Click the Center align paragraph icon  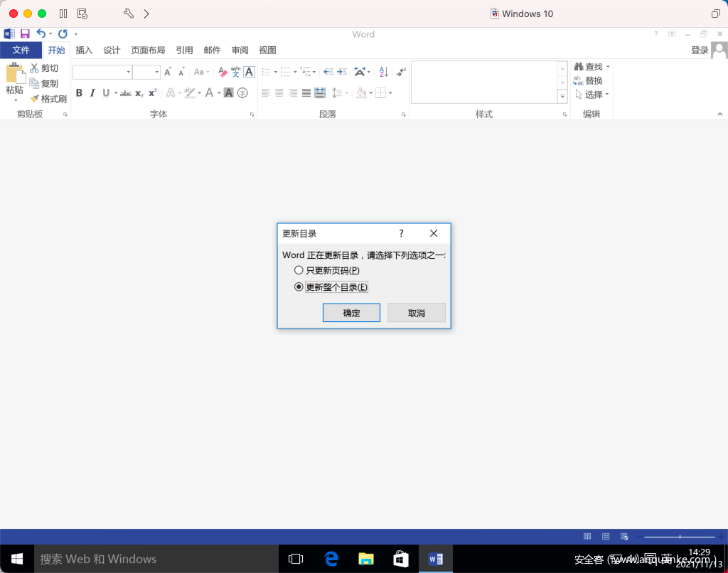point(279,93)
